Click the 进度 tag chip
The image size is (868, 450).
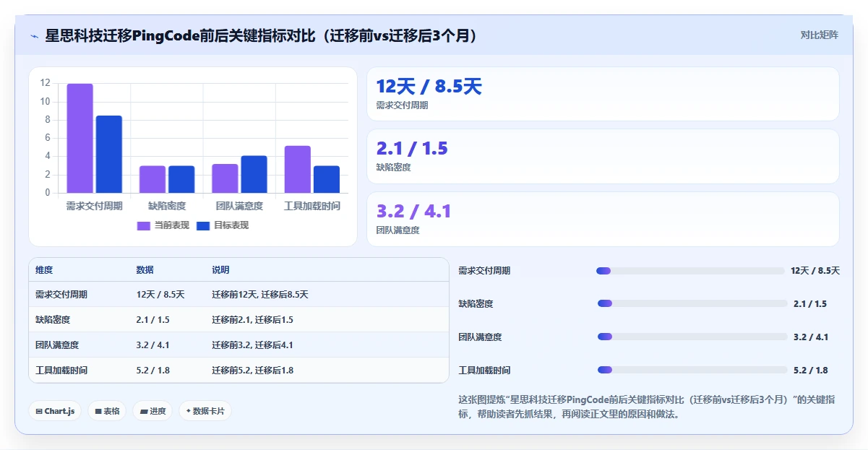coord(152,411)
